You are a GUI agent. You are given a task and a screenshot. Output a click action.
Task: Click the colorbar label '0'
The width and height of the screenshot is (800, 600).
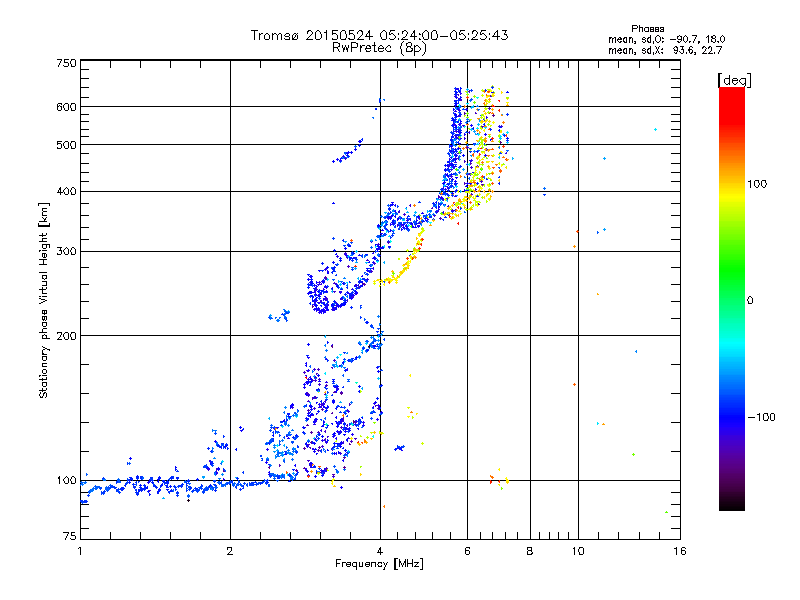pyautogui.click(x=750, y=301)
